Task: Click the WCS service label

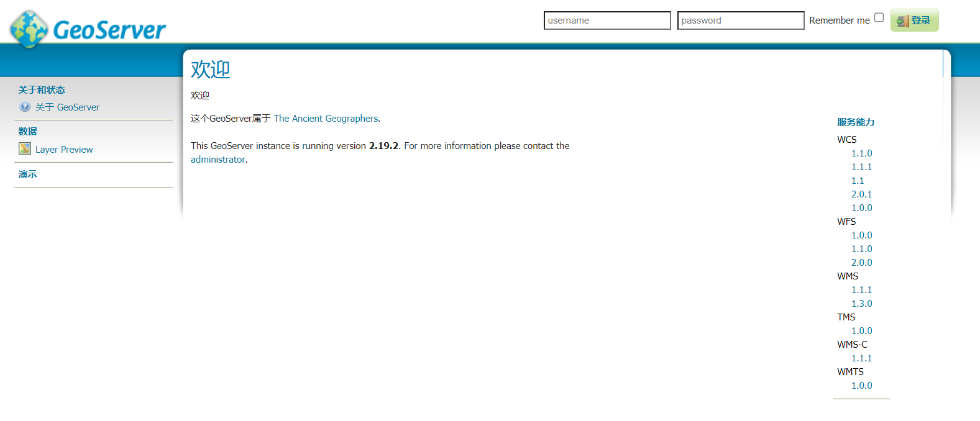Action: coord(847,140)
